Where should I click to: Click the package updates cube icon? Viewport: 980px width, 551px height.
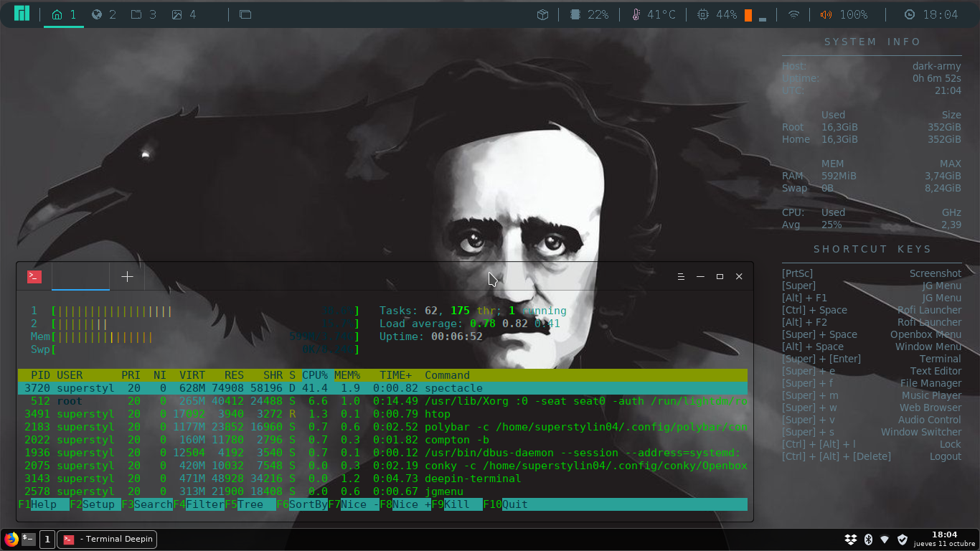click(543, 14)
